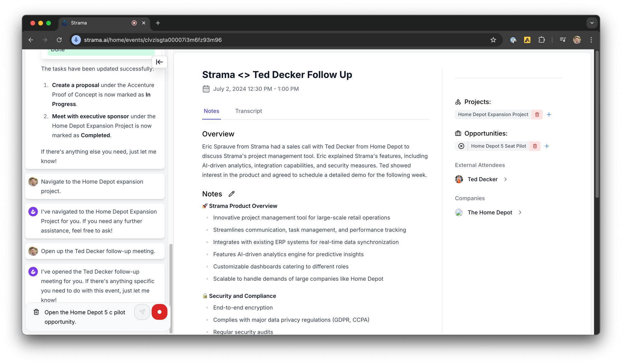Select the Notes tab
622x364 pixels.
[x=211, y=111]
